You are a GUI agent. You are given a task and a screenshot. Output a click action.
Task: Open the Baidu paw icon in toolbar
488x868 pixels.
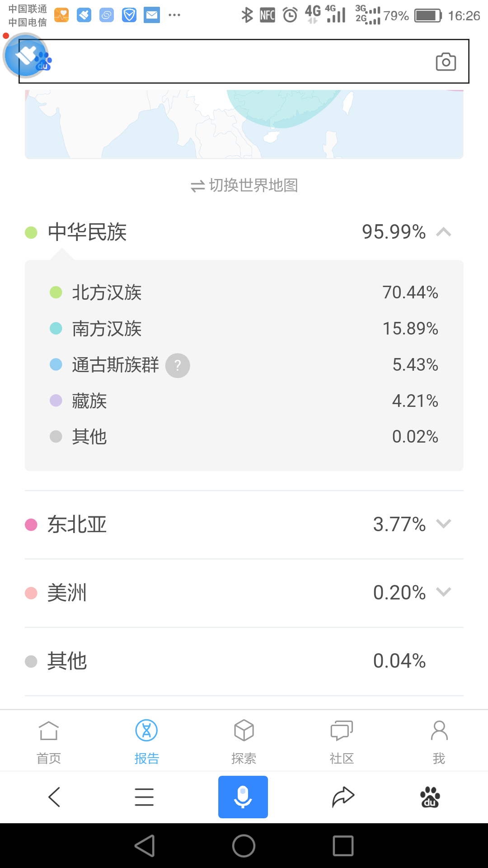430,797
